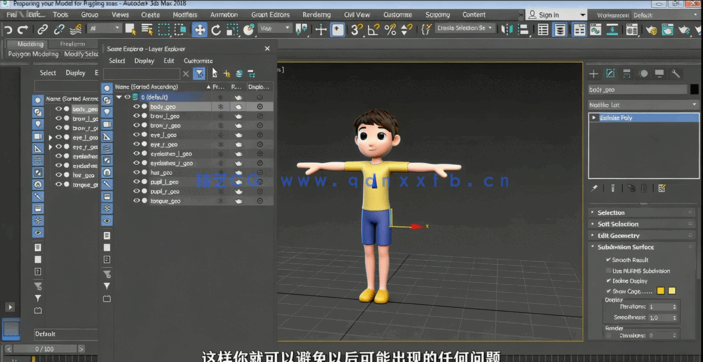Open the Display menu in Layer Explorer

tap(144, 61)
